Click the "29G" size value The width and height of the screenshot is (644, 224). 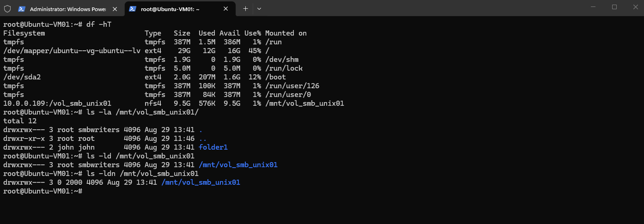184,51
